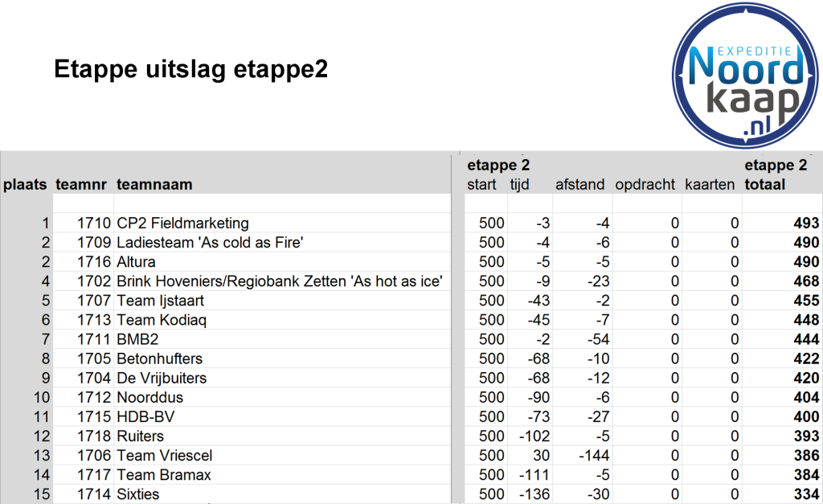The width and height of the screenshot is (823, 504).
Task: Select the 'Noorddus' team name cell
Action: (149, 397)
